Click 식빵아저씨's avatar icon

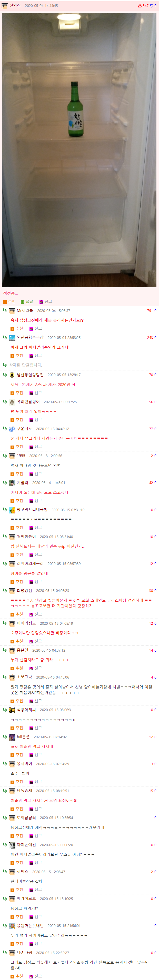(12, 710)
